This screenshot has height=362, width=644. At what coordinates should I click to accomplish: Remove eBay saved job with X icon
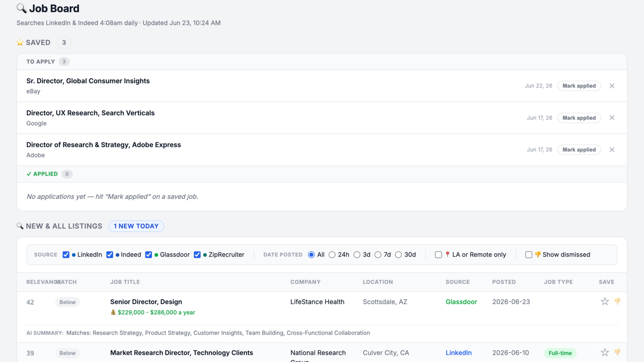point(612,86)
